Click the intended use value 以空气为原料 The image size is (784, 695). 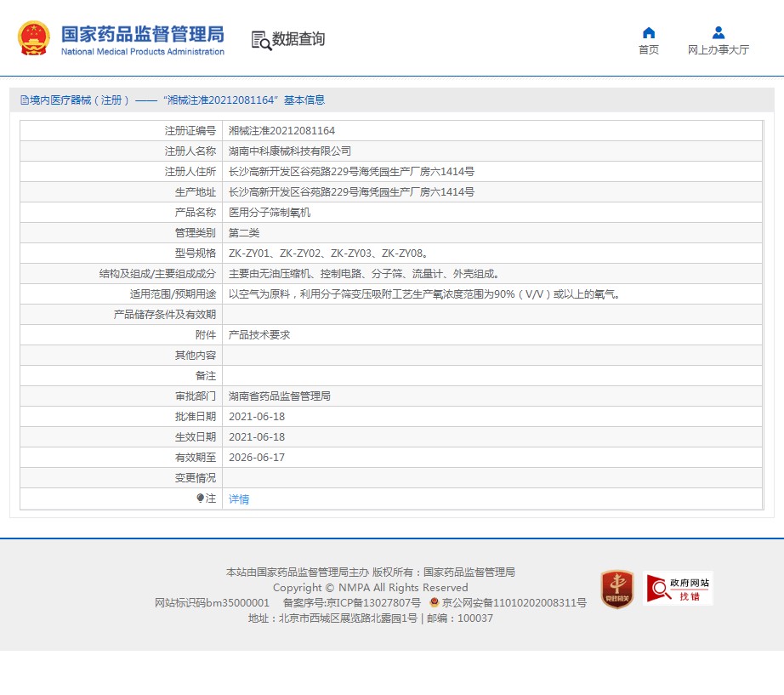424,294
